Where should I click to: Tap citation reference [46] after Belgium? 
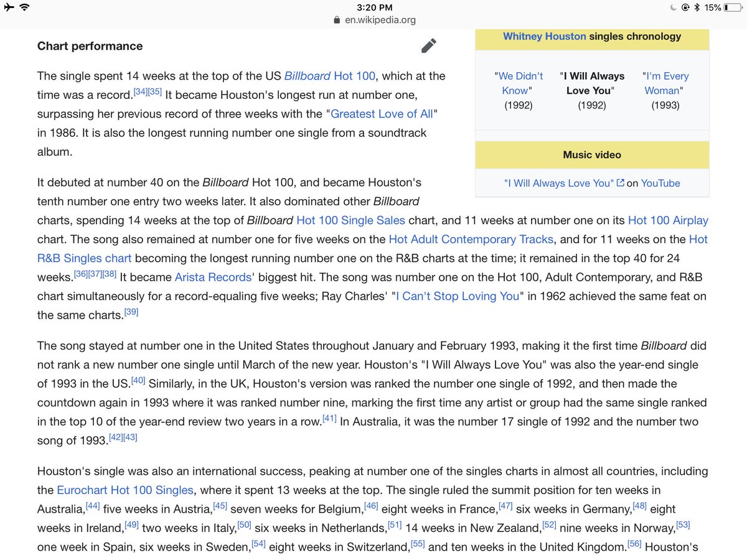[371, 506]
